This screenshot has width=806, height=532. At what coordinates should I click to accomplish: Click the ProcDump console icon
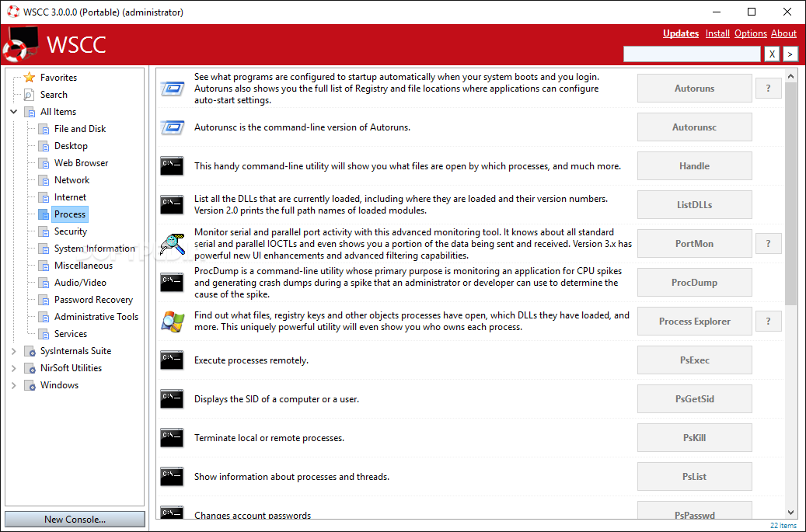(172, 283)
